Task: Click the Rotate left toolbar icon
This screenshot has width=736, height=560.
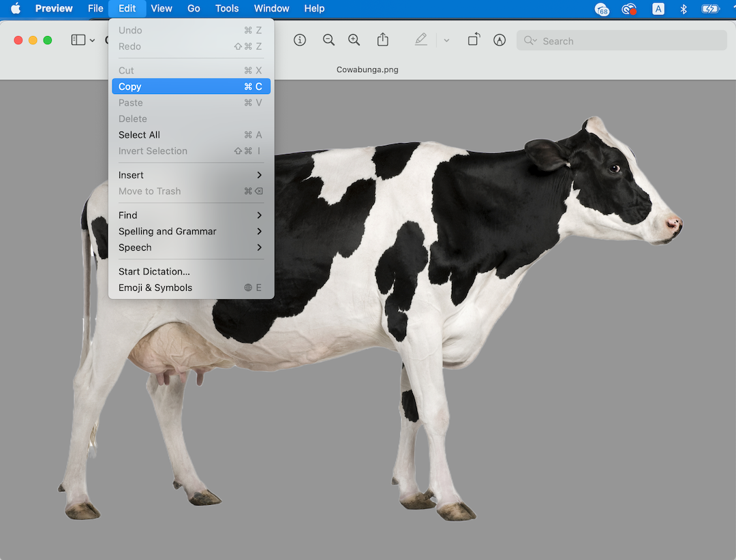Action: coord(474,40)
